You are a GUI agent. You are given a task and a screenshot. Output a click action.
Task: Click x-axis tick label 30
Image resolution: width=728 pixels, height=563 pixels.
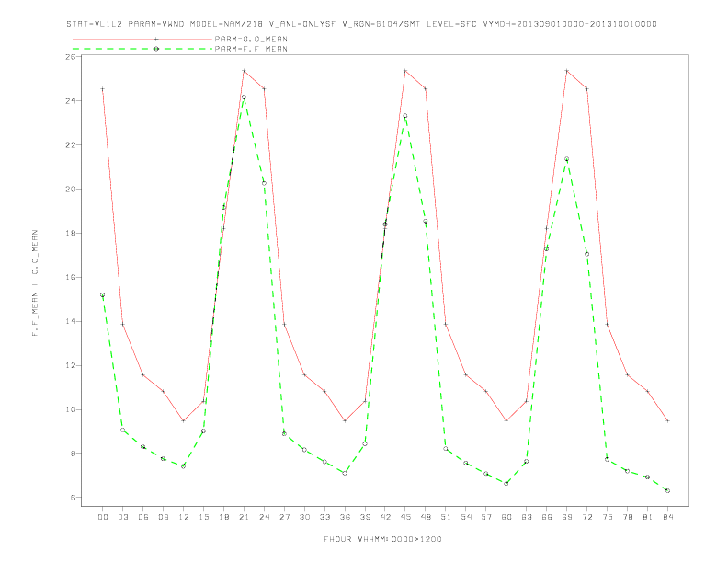[x=304, y=517]
